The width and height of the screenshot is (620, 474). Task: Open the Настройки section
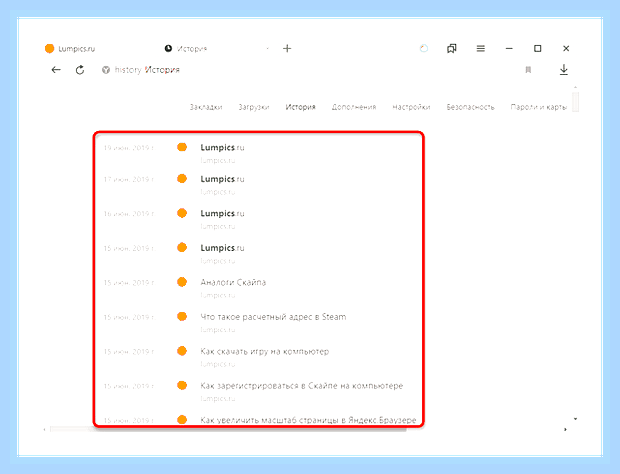pos(411,107)
